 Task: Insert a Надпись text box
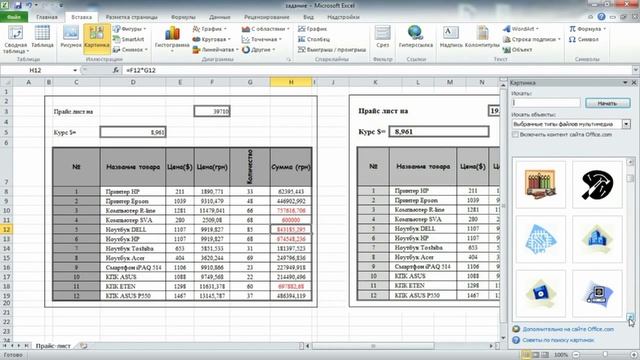[x=451, y=37]
